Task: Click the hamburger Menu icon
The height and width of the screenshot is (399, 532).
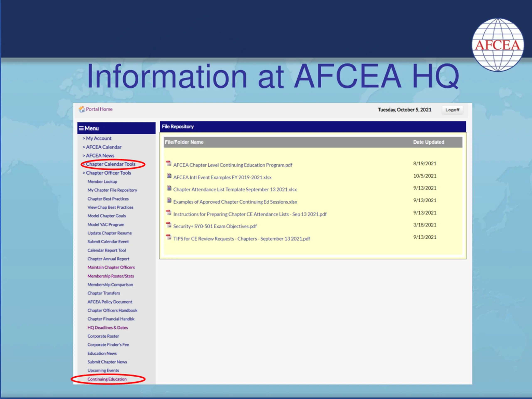Action: coord(81,128)
